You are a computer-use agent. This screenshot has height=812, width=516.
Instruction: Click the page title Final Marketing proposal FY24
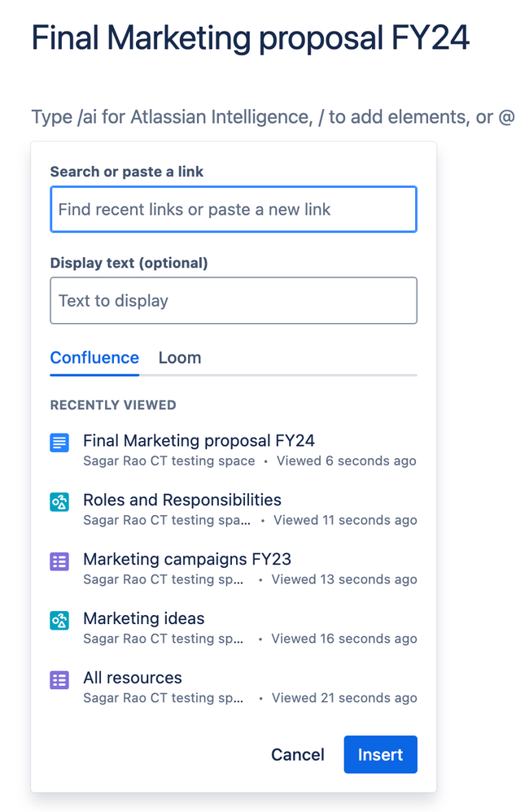point(251,39)
